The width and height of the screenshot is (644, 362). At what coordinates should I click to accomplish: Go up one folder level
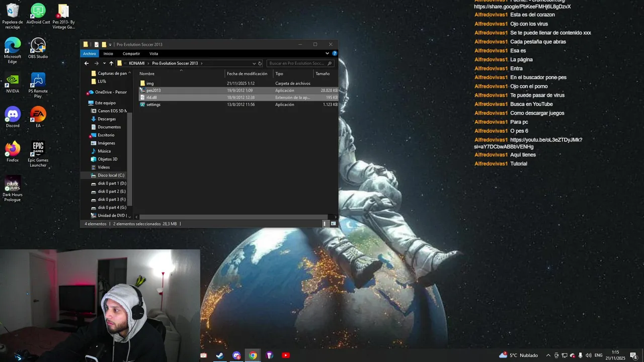pyautogui.click(x=111, y=63)
